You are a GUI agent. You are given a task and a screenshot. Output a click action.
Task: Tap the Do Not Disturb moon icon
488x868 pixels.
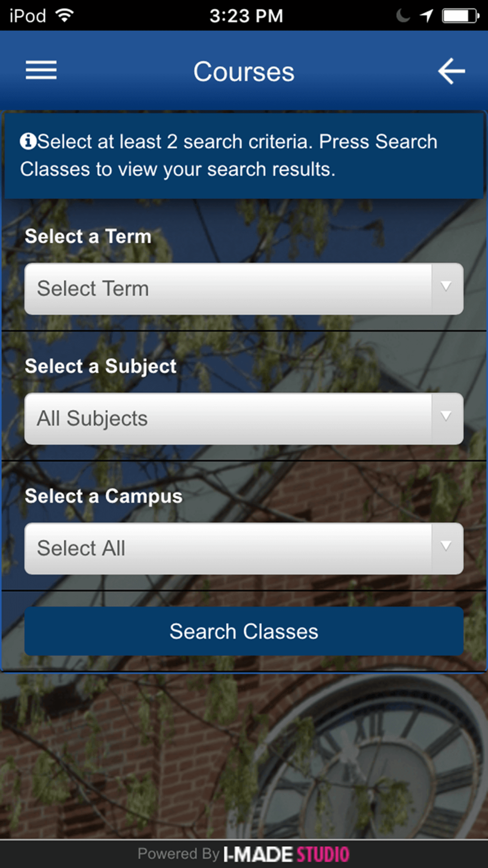pyautogui.click(x=403, y=16)
